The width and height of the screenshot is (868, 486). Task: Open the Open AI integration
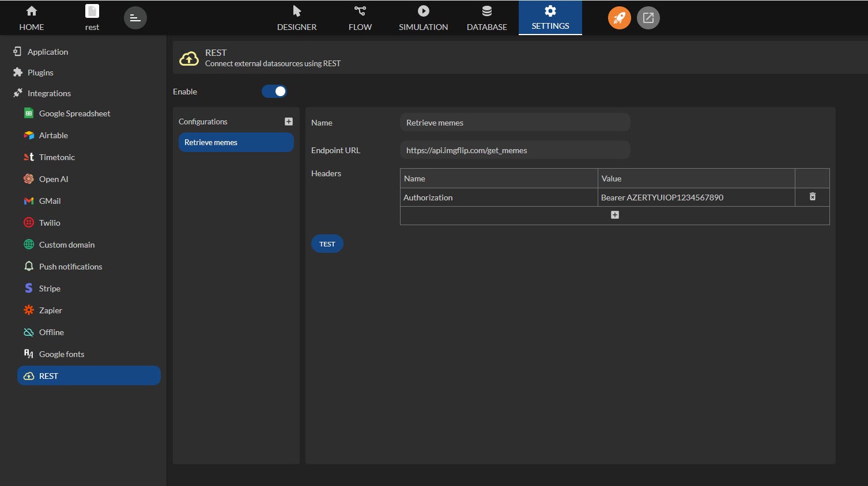click(x=89, y=179)
